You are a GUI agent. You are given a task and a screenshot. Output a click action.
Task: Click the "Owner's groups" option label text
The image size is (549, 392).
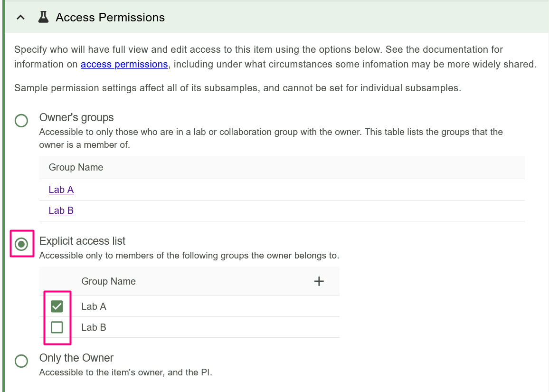76,117
